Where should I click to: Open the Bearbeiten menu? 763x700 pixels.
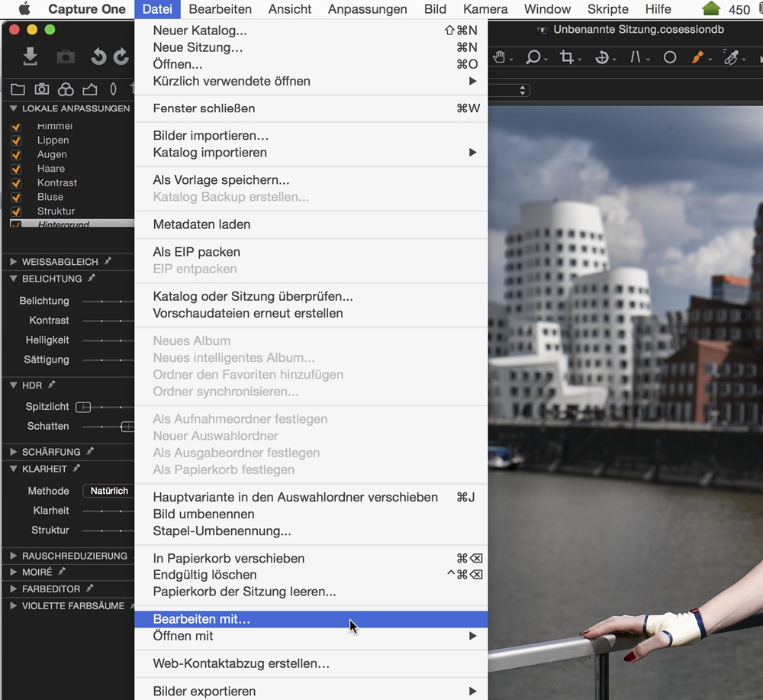pos(220,9)
